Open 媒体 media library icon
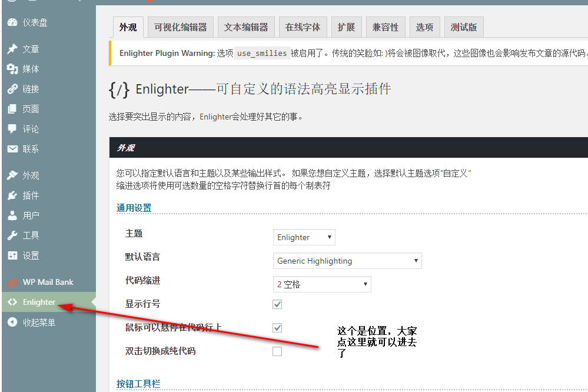Screen dimensions: 588x392 12,69
